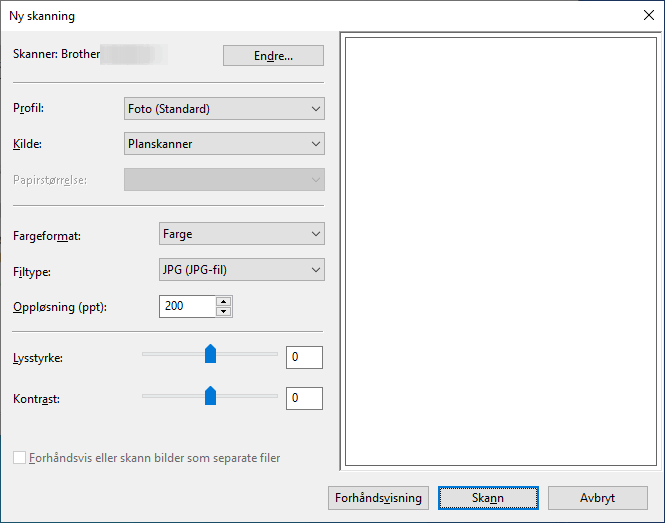This screenshot has height=523, width=665.
Task: Expand the Kilde dropdown showing Planskanner
Action: [x=224, y=144]
